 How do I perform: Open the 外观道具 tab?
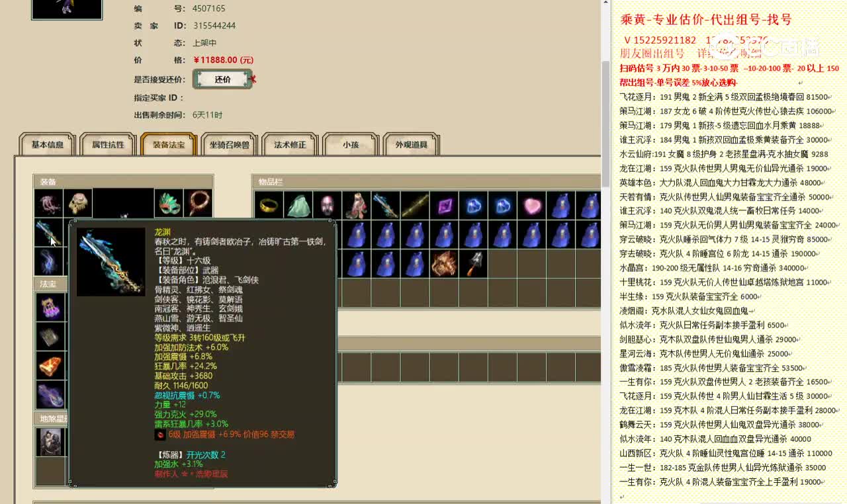click(412, 145)
